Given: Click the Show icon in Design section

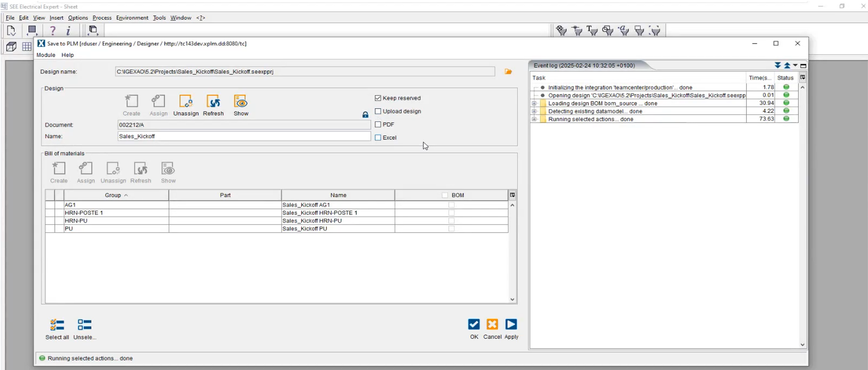Looking at the screenshot, I should 241,102.
